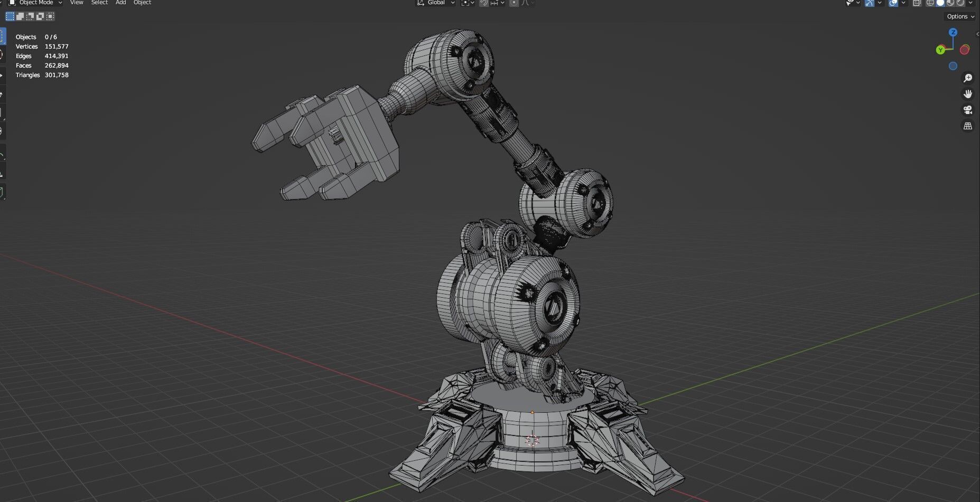980x502 pixels.
Task: Click the Faces count 262,894
Action: tap(57, 65)
